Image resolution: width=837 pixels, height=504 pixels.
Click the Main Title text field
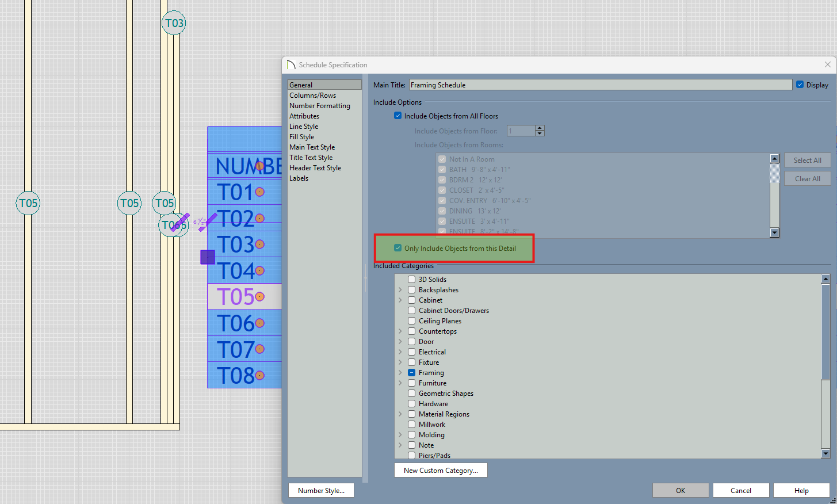[600, 85]
